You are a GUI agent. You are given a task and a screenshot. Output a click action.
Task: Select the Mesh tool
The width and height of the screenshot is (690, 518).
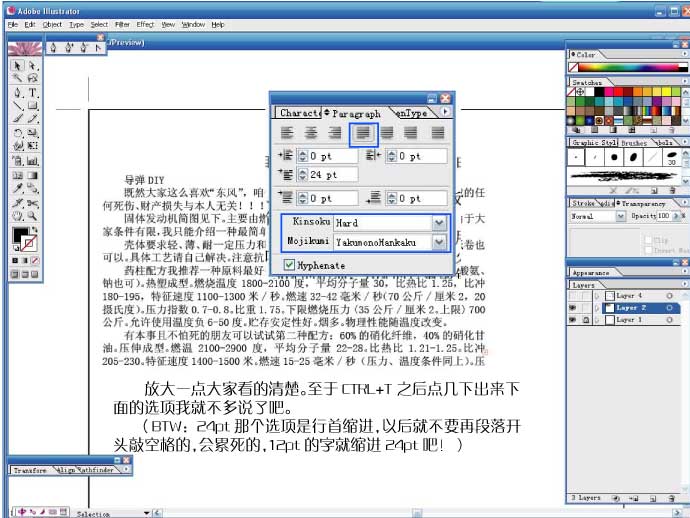click(17, 175)
